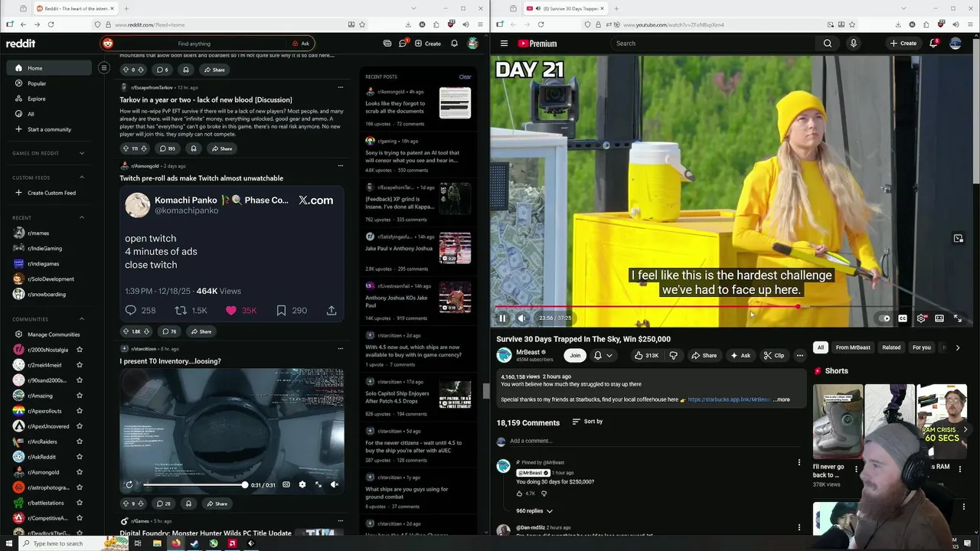Viewport: 980px width, 551px height.
Task: Share the YouTube video
Action: pos(704,355)
